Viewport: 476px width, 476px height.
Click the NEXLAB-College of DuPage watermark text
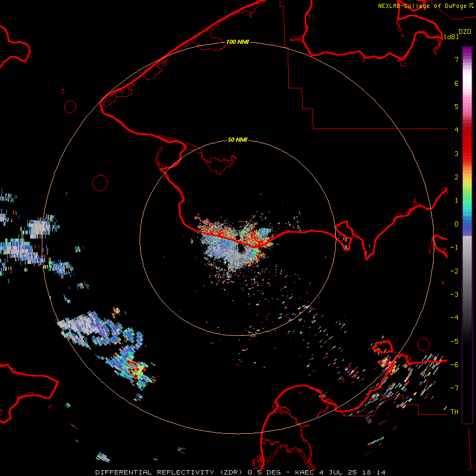(x=425, y=6)
